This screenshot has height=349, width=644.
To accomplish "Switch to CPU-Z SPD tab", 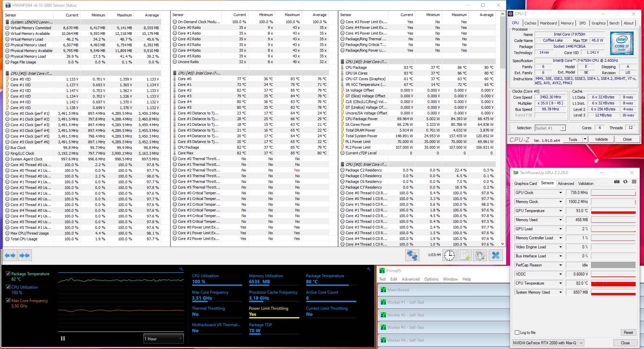I will pyautogui.click(x=583, y=23).
